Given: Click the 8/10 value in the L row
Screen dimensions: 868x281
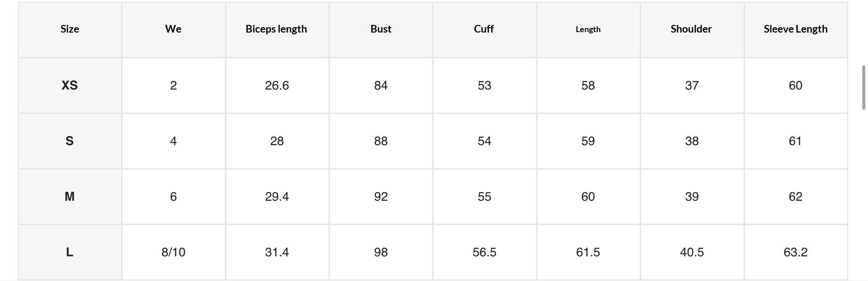Looking at the screenshot, I should 173,252.
